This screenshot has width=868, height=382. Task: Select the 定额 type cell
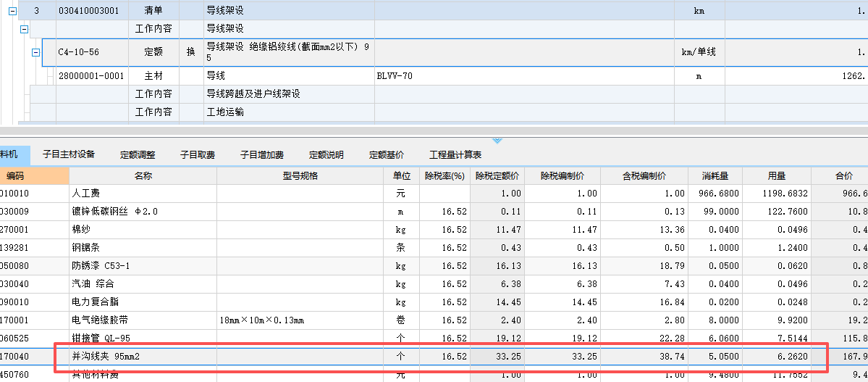coord(153,52)
